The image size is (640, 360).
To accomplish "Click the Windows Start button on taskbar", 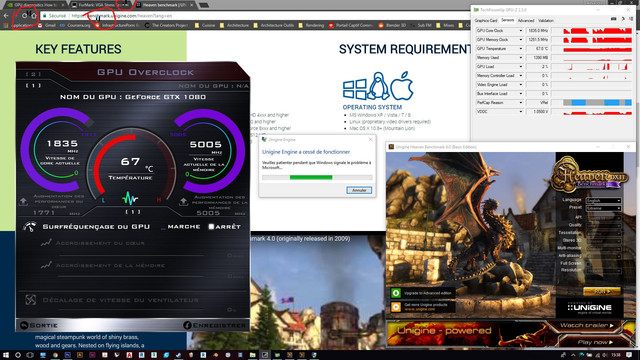I will click(6, 355).
